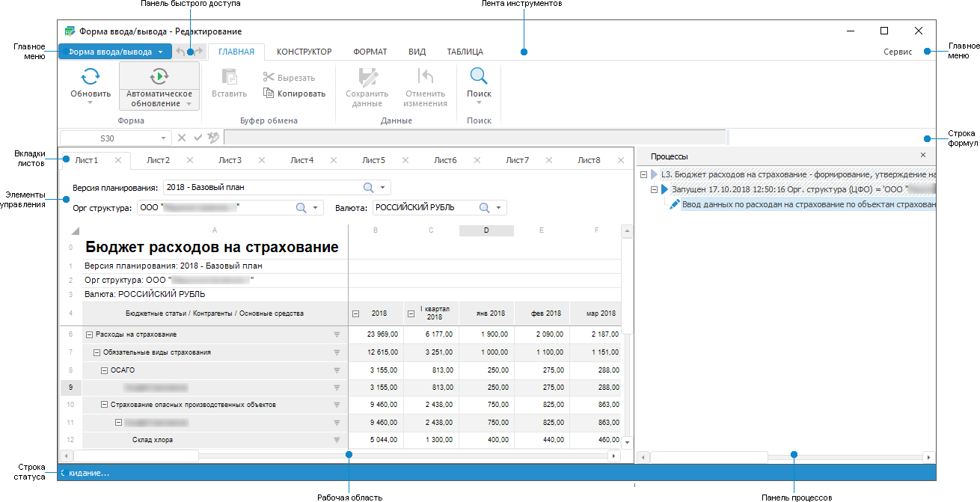Toggle the filter on Расходы на страхование row
The width and height of the screenshot is (980, 502).
pyautogui.click(x=337, y=334)
